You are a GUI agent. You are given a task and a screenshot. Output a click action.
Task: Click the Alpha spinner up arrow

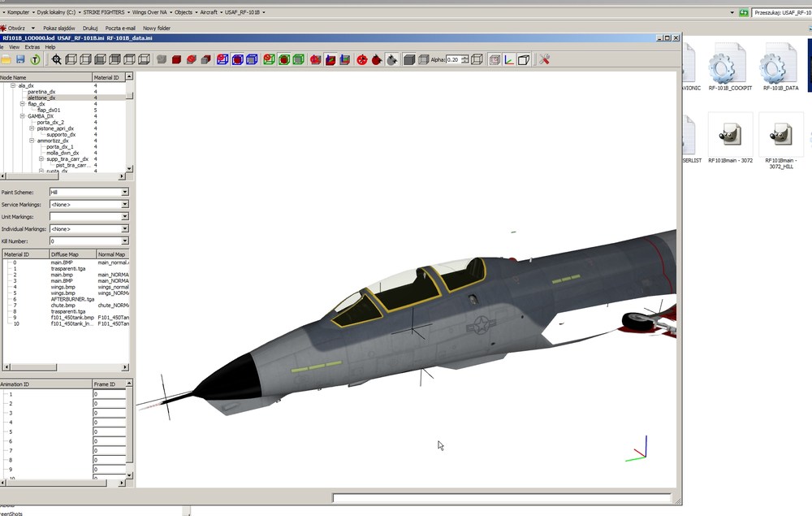tap(465, 58)
